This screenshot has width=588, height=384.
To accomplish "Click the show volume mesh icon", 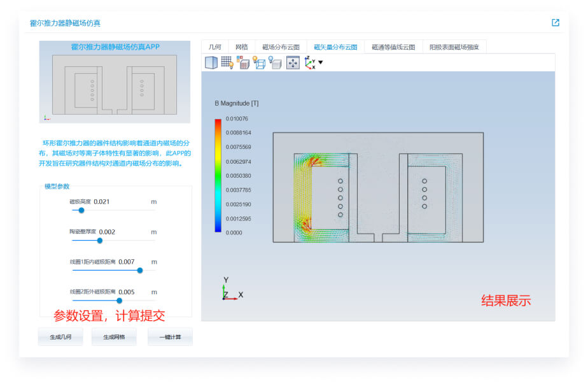I will [x=244, y=62].
